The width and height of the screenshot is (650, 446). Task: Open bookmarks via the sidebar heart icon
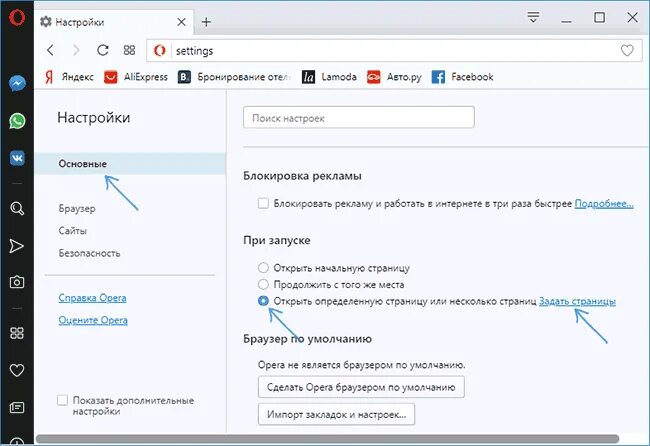click(17, 370)
